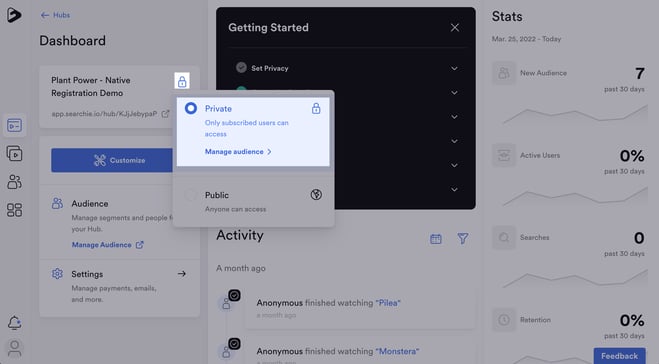This screenshot has width=659, height=364.
Task: Open Manage audience in privacy popup
Action: [238, 152]
